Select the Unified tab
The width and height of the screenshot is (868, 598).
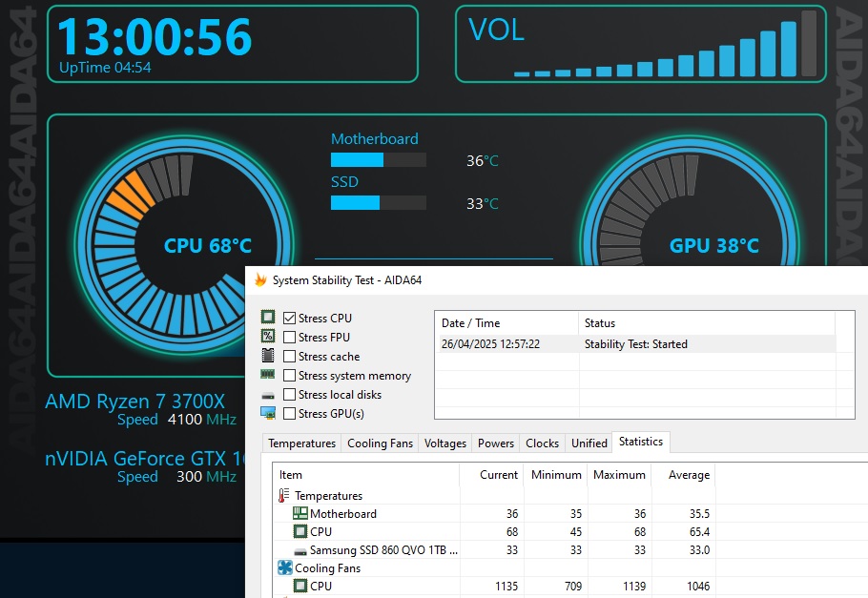[589, 443]
